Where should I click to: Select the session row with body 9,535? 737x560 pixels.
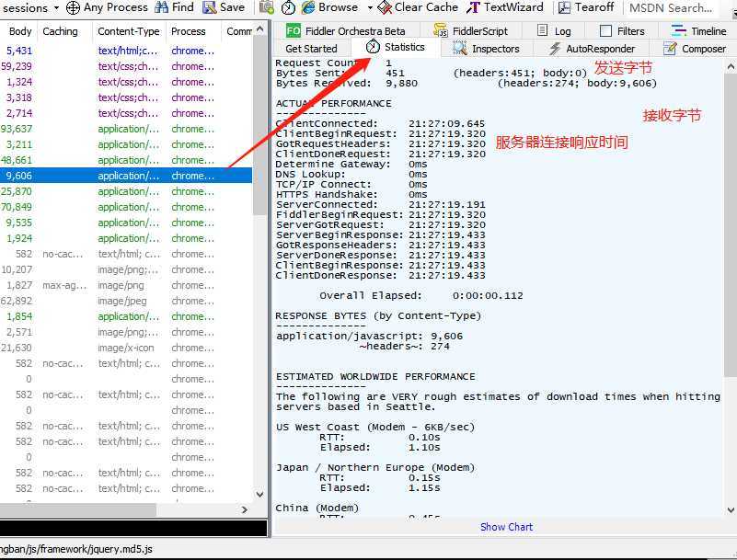(126, 223)
